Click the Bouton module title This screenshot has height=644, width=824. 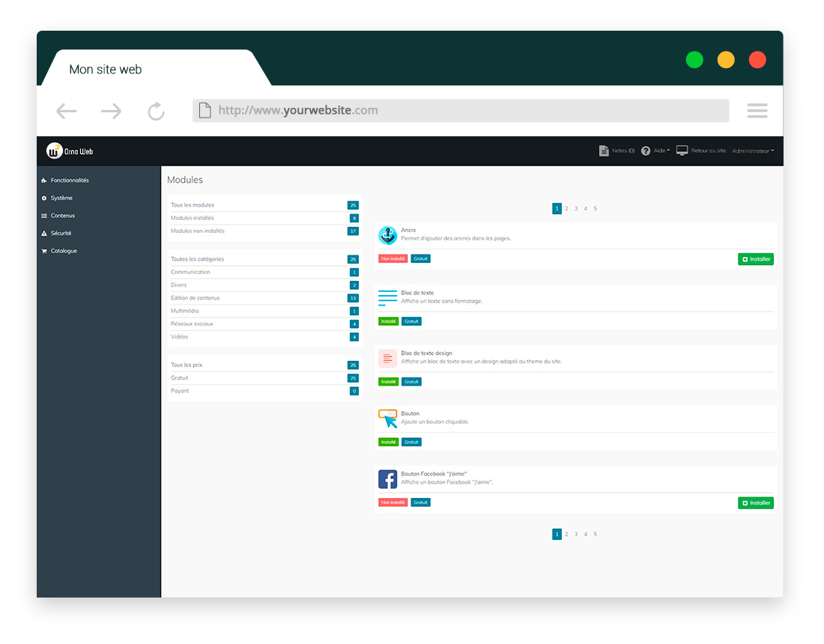pos(411,413)
